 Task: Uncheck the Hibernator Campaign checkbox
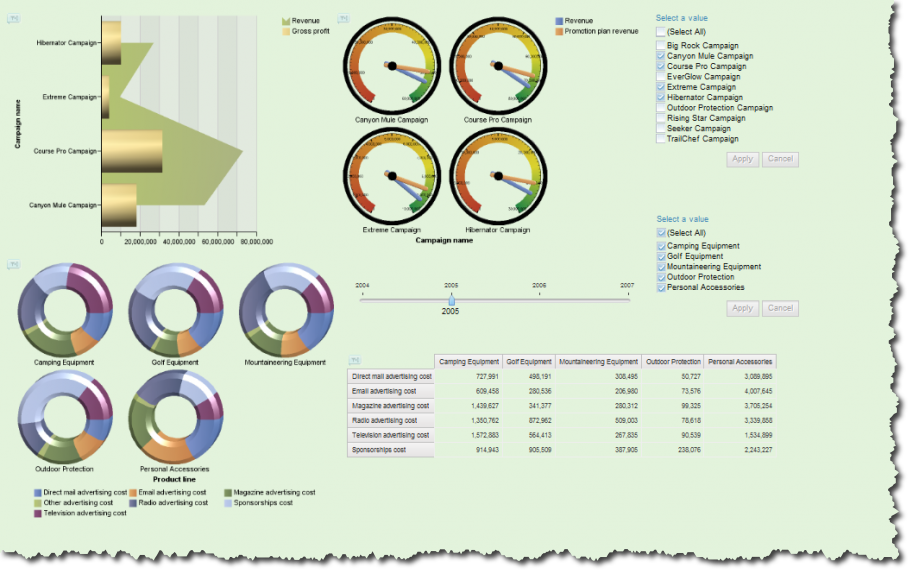(660, 97)
